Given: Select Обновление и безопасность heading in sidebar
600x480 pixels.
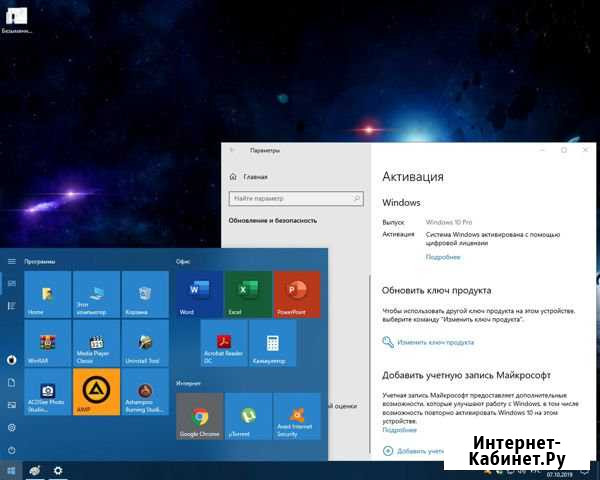Looking at the screenshot, I should pyautogui.click(x=273, y=220).
